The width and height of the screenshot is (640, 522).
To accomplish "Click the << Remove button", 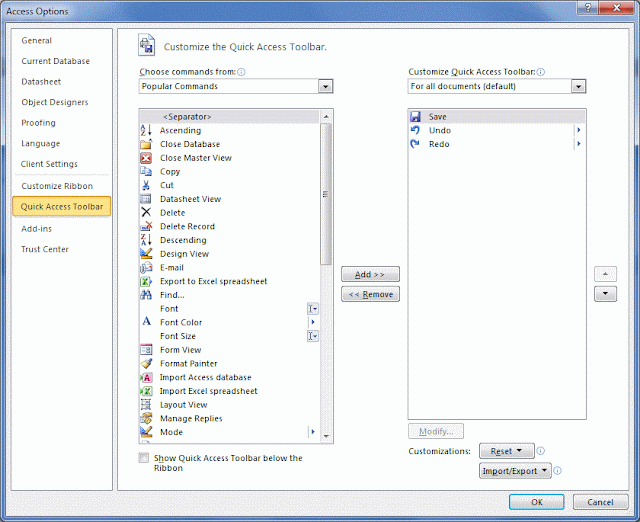I will click(x=370, y=294).
